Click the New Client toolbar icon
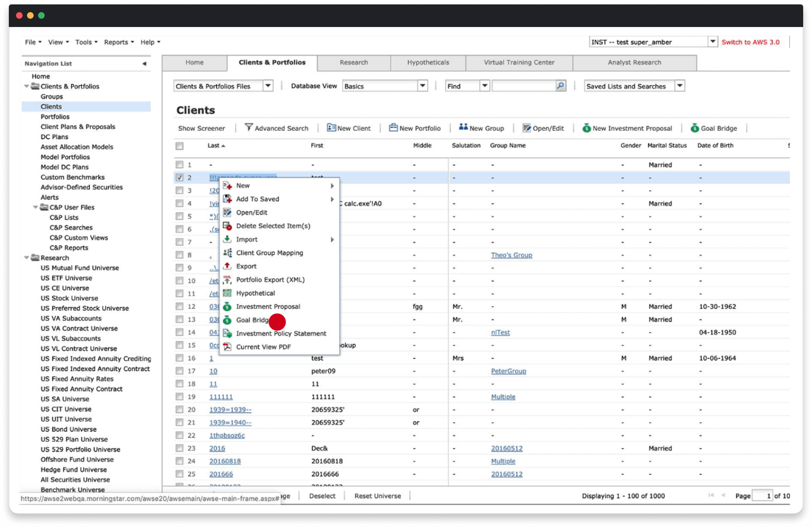Screen dimensions: 812x527 pos(331,128)
